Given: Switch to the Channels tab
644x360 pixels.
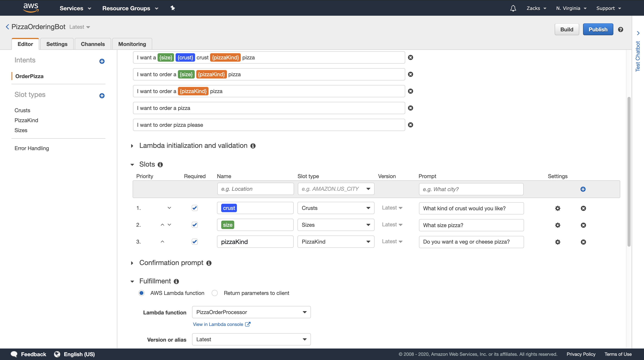Looking at the screenshot, I should [93, 44].
